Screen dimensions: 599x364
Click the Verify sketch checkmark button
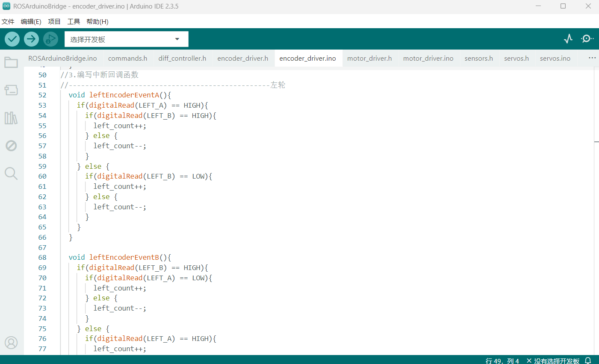[x=12, y=39]
